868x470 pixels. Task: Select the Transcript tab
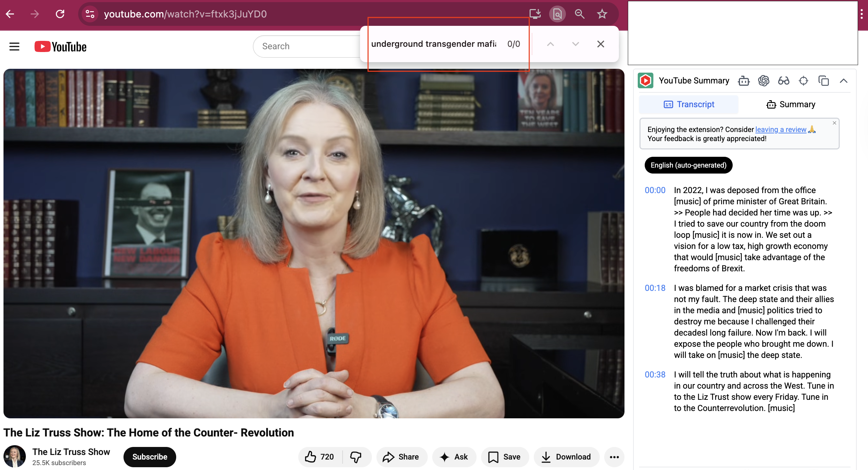(688, 104)
